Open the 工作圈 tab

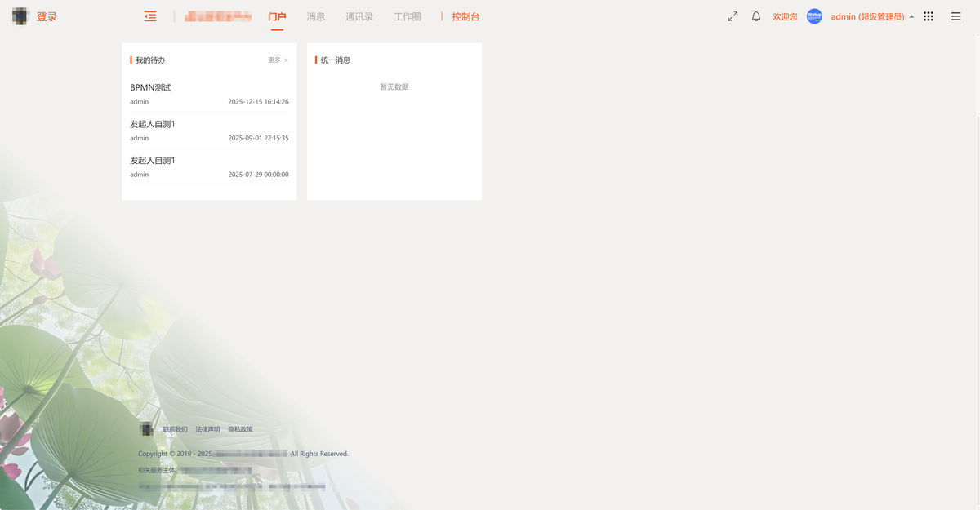coord(408,16)
